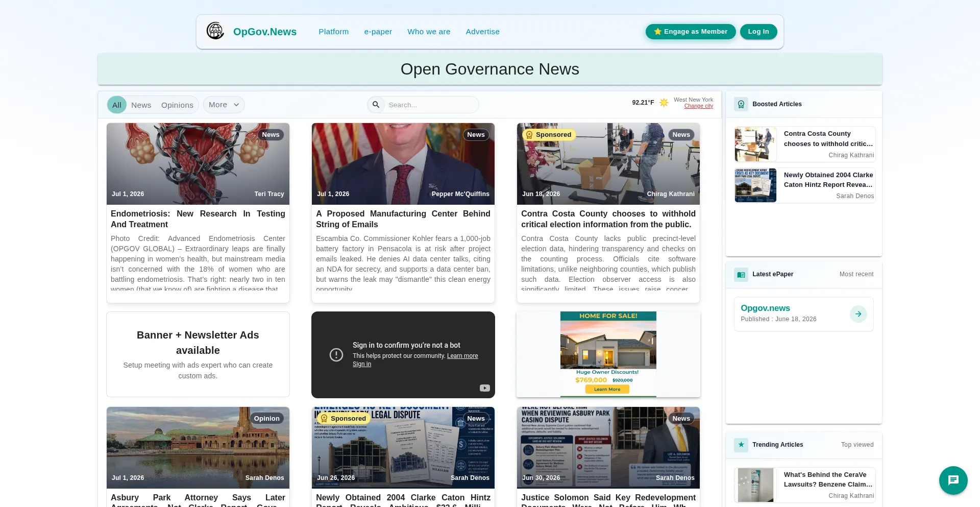
Task: Click author name Pepper Mc'Quiffins
Action: 460,194
